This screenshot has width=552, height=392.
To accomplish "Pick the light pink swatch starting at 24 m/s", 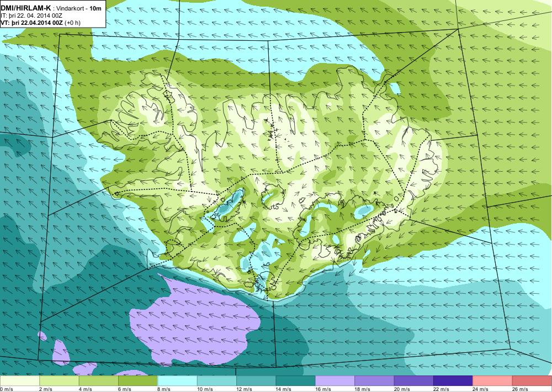I will (493, 381).
